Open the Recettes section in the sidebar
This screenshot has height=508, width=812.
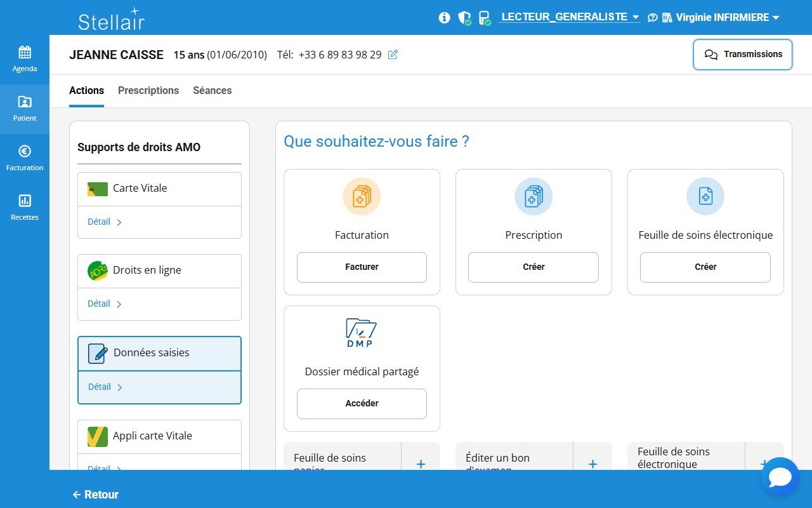(25, 207)
